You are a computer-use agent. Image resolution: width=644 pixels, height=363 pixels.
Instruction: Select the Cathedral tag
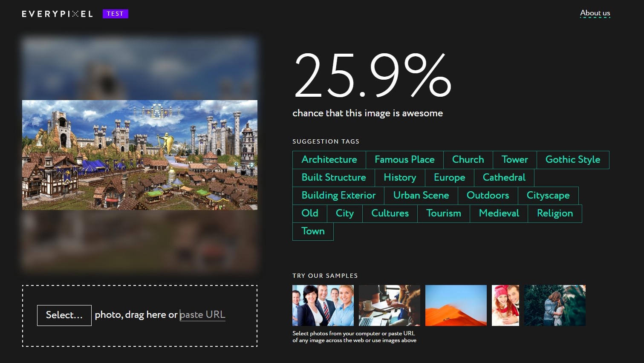point(504,178)
